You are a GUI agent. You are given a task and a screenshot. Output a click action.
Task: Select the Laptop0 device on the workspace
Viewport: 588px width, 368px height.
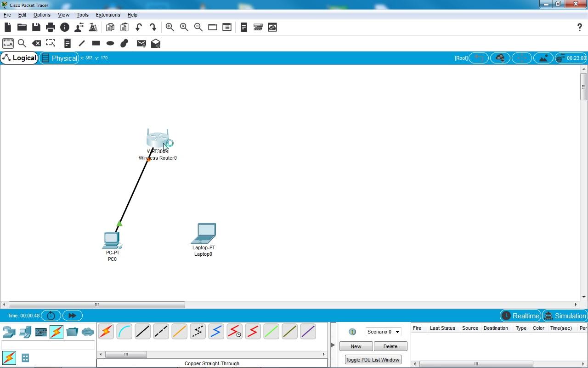(x=204, y=233)
